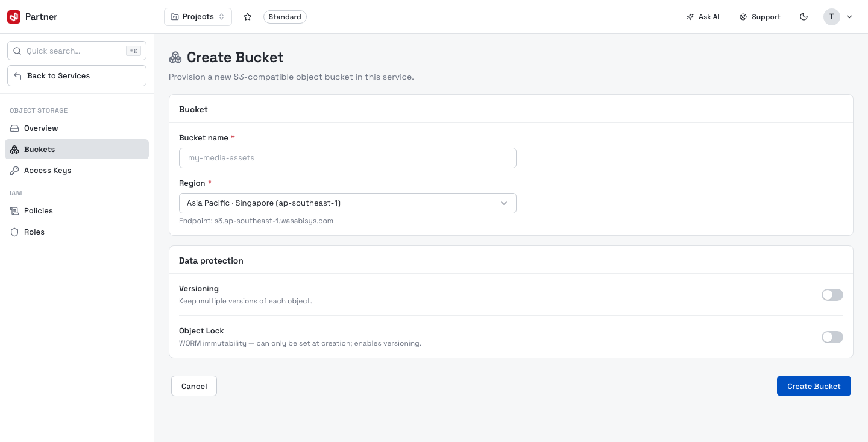Screen dimensions: 868x442
Task: Click the Support lifebuoy icon
Action: (743, 17)
